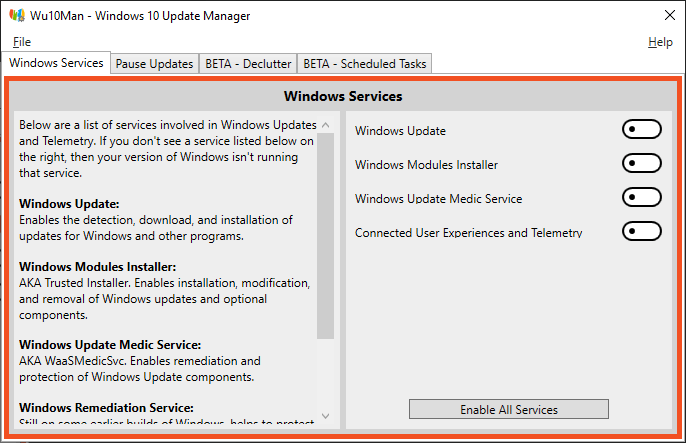Viewport: 686px width, 443px height.
Task: Click the 'Windows Update Medic Service:' heading
Action: (110, 345)
